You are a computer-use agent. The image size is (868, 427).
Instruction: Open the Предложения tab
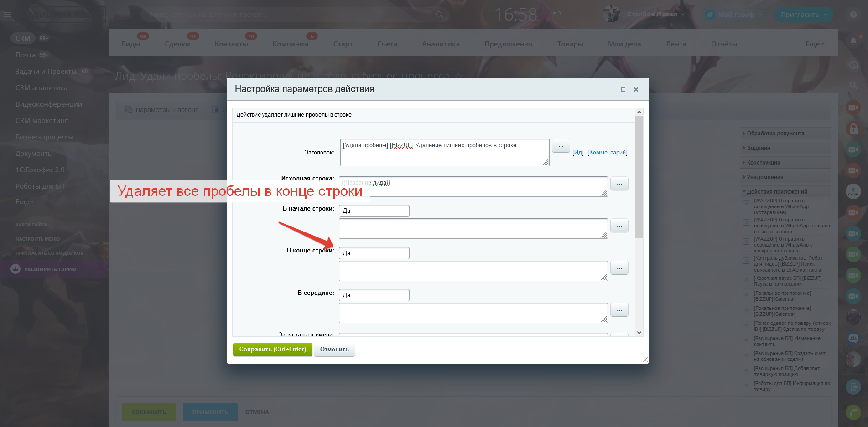point(509,44)
